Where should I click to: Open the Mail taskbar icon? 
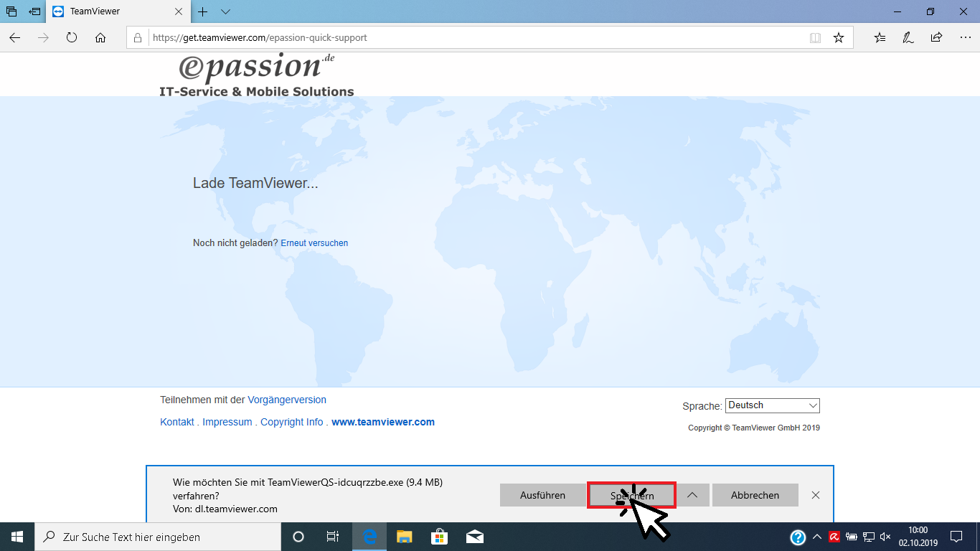point(474,537)
